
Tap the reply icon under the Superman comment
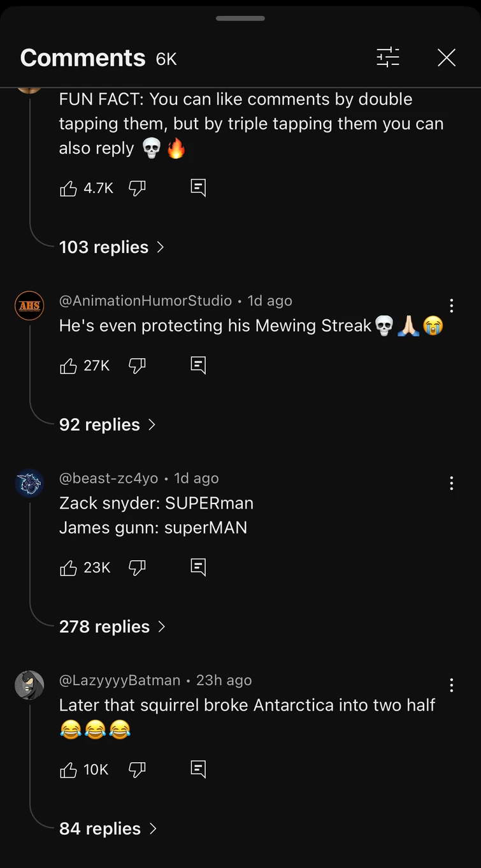point(198,567)
